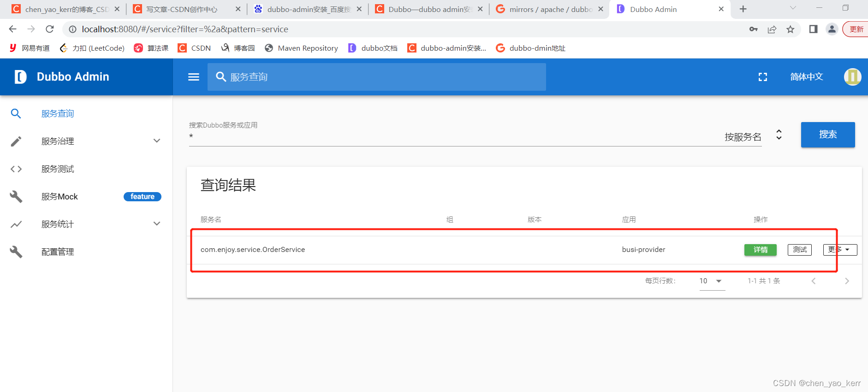The height and width of the screenshot is (392, 868).
Task: Select 服务Mock in the sidebar
Action: 59,197
